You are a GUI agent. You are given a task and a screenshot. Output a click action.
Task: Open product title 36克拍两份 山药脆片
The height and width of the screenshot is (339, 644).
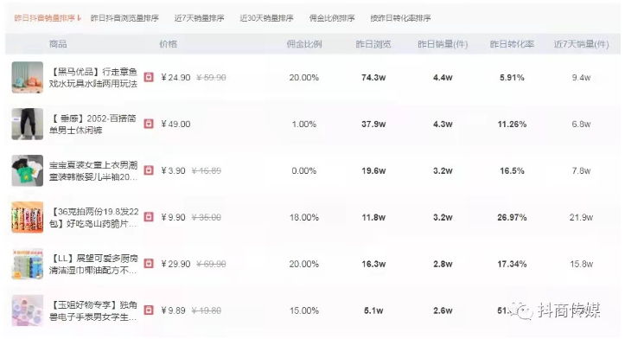coord(94,217)
